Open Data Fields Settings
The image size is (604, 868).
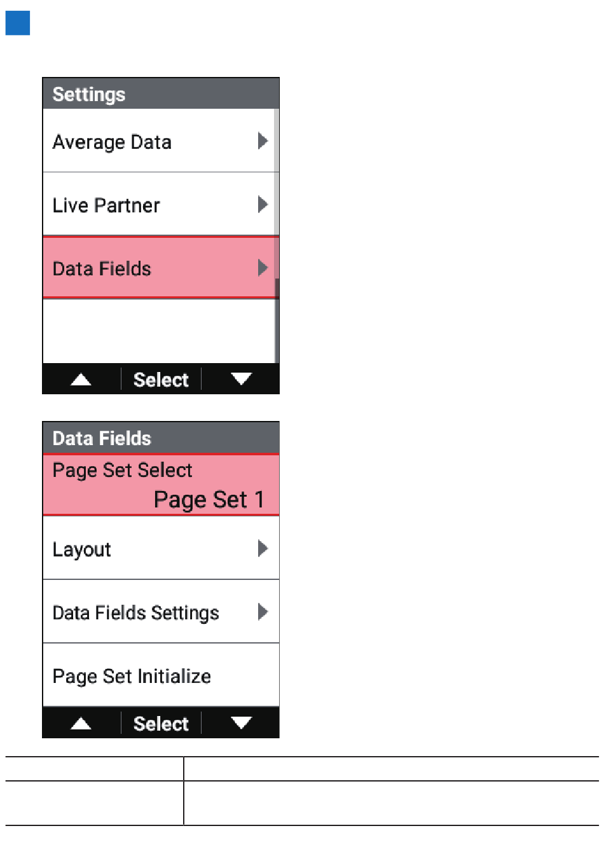coord(161,612)
